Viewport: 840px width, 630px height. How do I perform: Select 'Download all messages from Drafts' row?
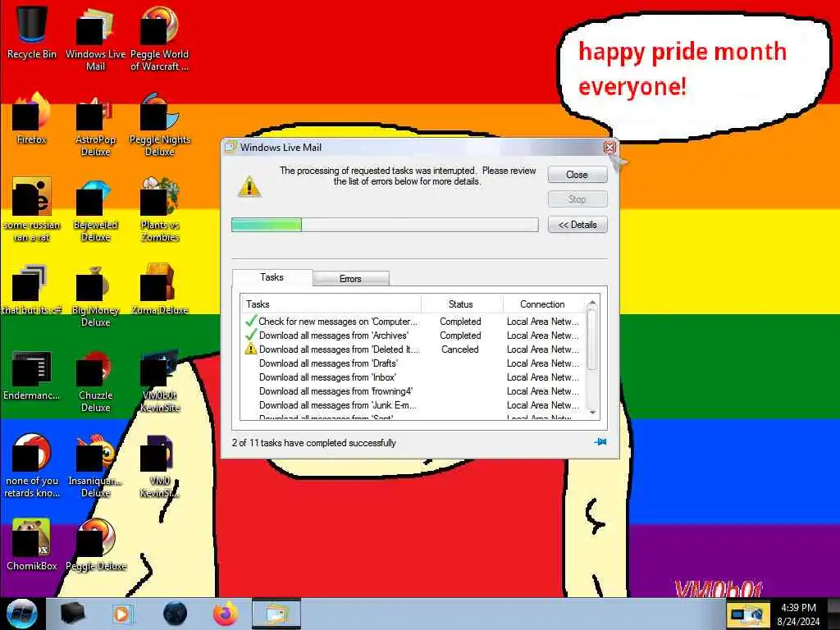pyautogui.click(x=413, y=363)
